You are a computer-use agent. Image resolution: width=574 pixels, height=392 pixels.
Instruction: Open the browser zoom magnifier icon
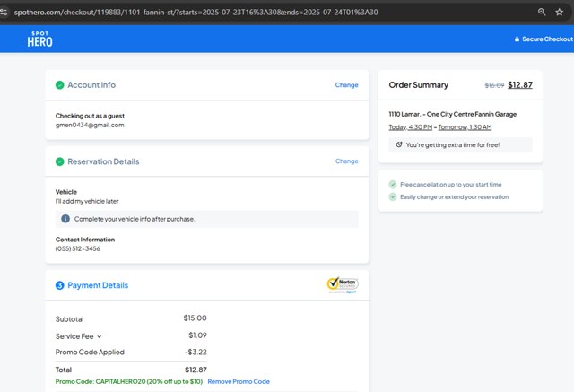tap(542, 12)
